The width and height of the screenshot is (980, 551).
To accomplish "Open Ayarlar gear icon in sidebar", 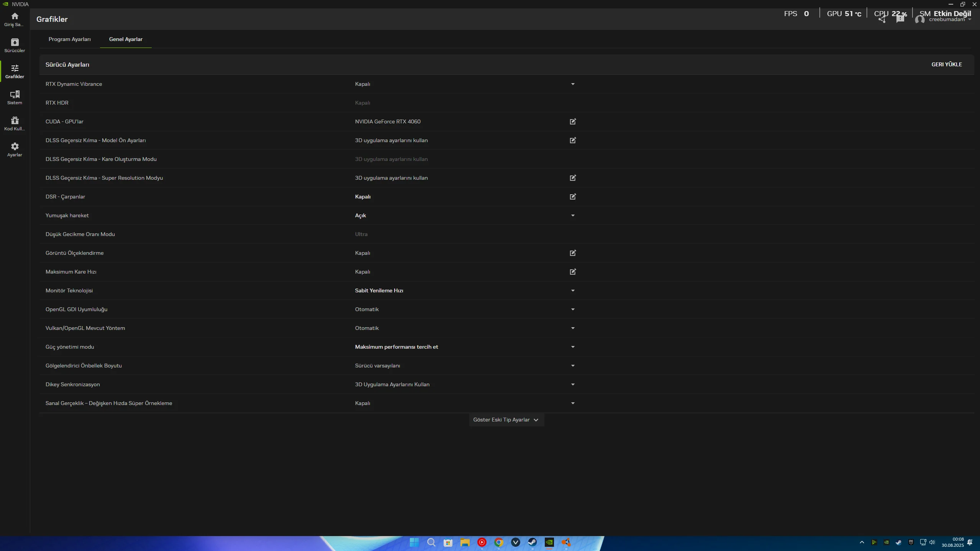I will (15, 149).
